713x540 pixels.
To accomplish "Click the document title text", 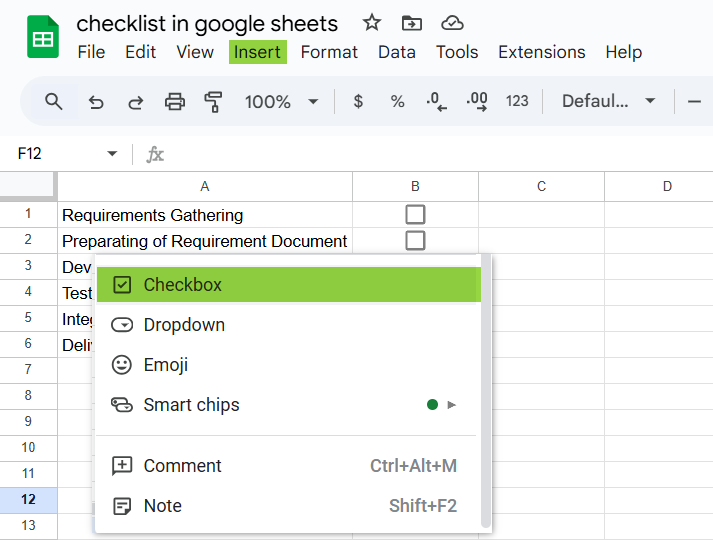I will tap(207, 23).
